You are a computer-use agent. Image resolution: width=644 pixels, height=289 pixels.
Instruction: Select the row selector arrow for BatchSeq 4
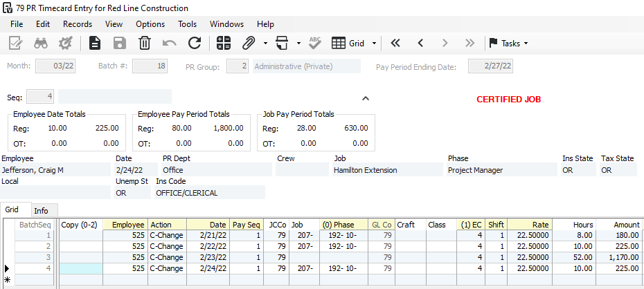[x=7, y=268]
